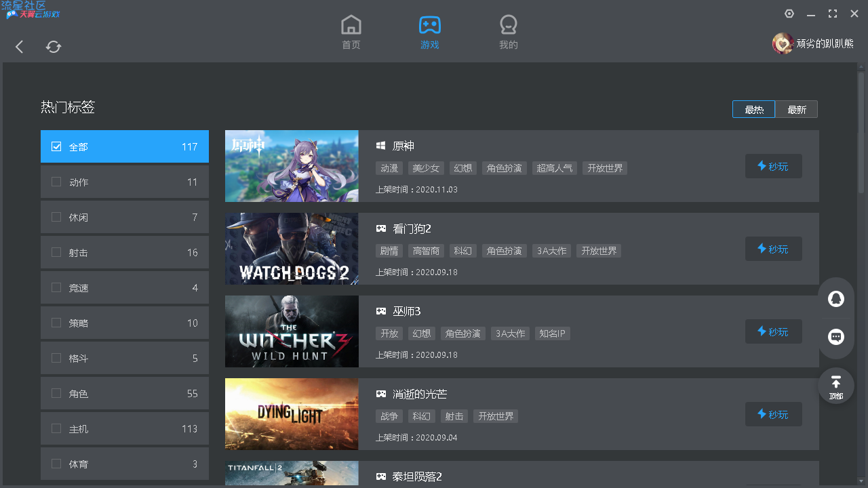Viewport: 868px width, 488px height.
Task: Go back with the arrow icon
Action: click(x=20, y=47)
